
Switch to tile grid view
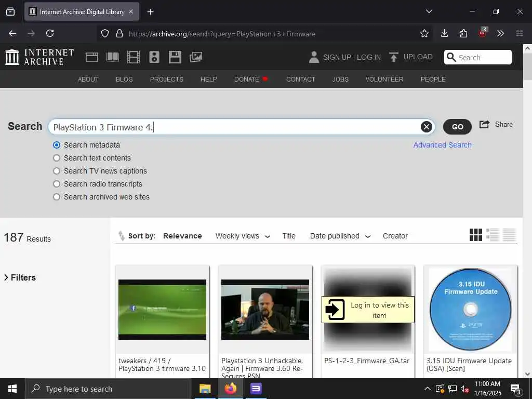coord(476,235)
